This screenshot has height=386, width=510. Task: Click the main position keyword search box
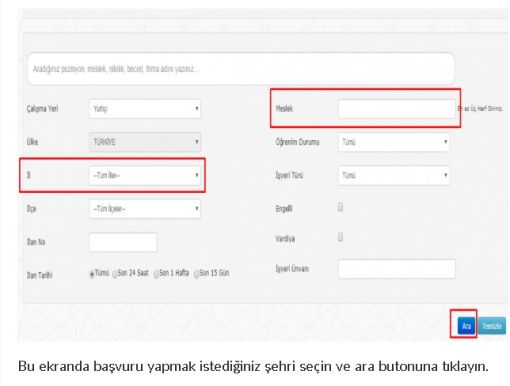[241, 69]
